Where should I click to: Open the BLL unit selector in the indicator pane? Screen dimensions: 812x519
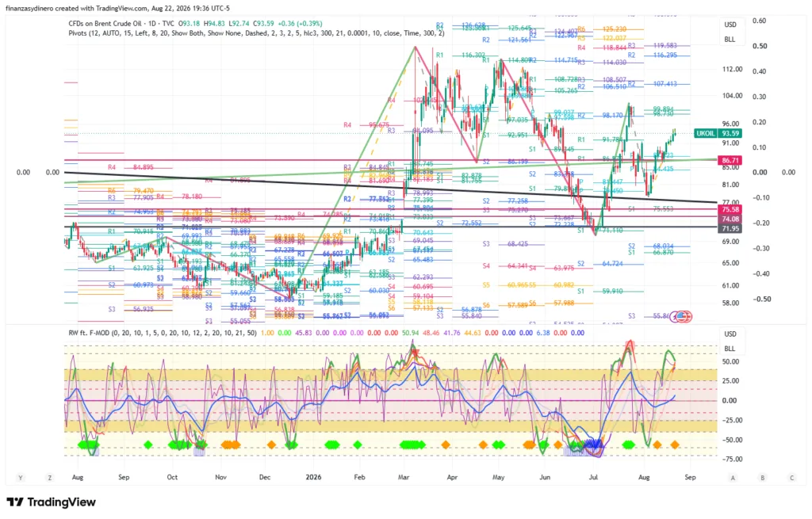tap(730, 348)
